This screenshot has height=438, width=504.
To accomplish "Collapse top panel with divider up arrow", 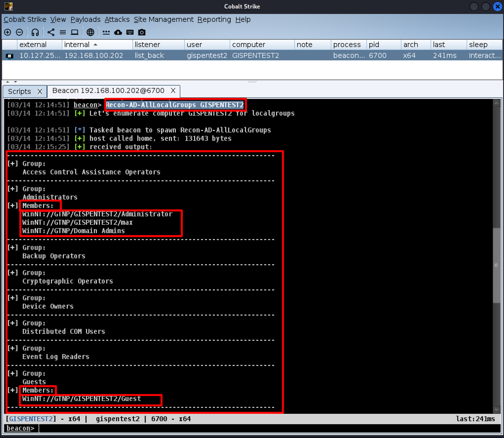I will (8, 82).
